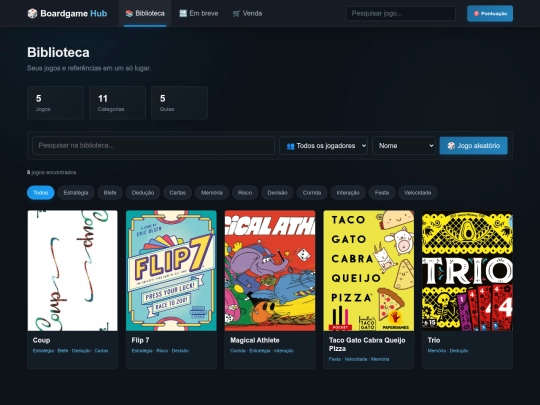Screen dimensions: 540x405
Task: Filter by the Festa chip
Action: click(382, 193)
